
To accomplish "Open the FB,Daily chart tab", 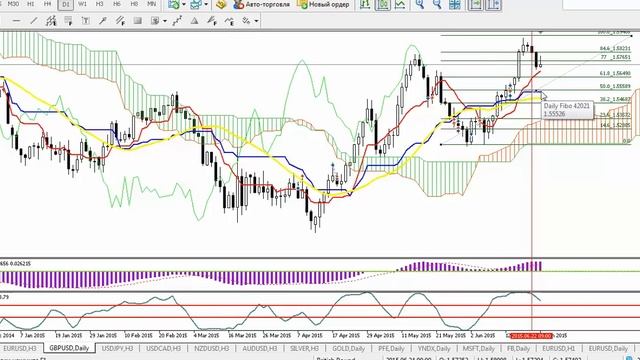I will (518, 348).
